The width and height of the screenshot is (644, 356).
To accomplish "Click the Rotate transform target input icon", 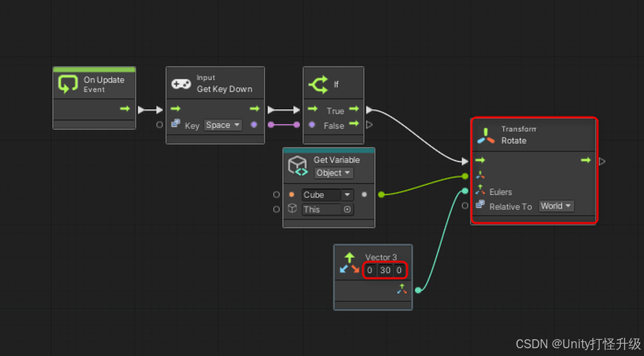I will tap(480, 175).
